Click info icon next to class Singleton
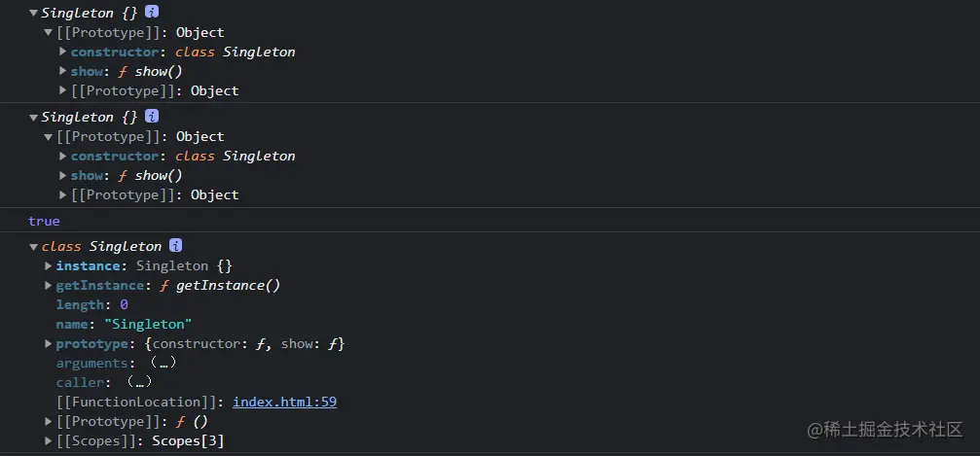980x456 pixels. tap(175, 246)
